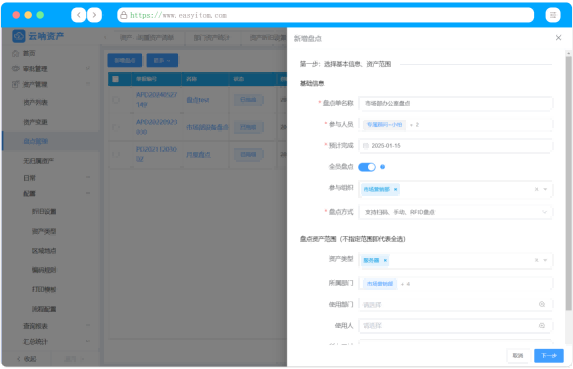Toggle the select-all checkbox in table header
Screen dimensions: 573x369
[x=115, y=79]
